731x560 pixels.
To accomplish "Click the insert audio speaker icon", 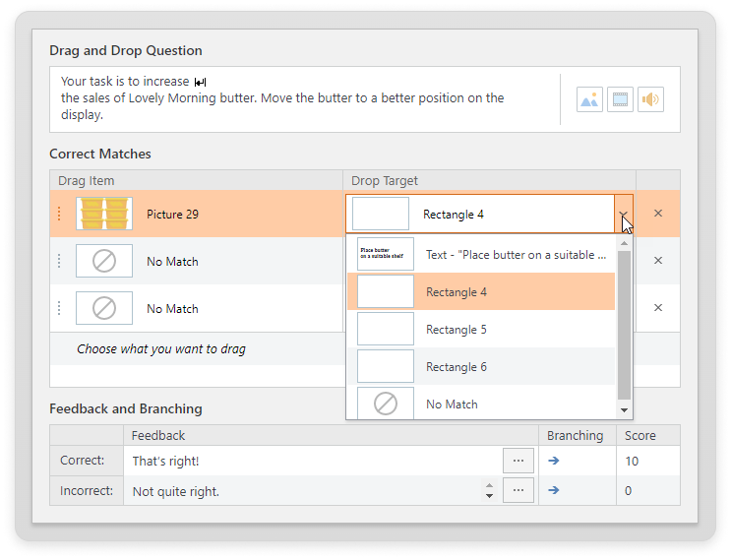I will coord(650,99).
